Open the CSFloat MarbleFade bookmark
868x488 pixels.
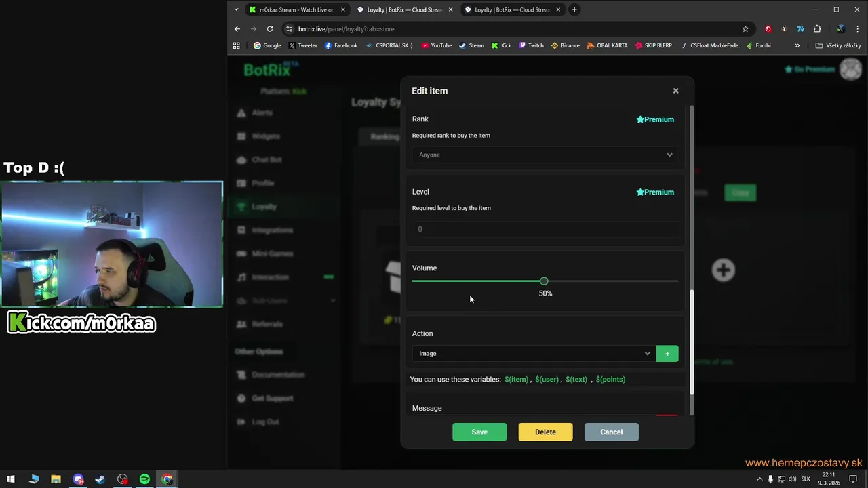pos(709,45)
